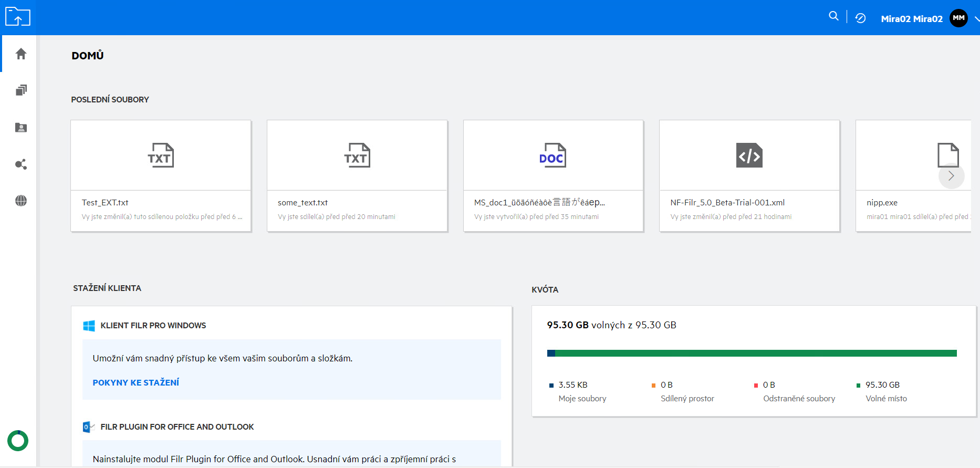The height and width of the screenshot is (468, 980).
Task: Open the Mira02 Mira02 user name menu
Action: 911,19
